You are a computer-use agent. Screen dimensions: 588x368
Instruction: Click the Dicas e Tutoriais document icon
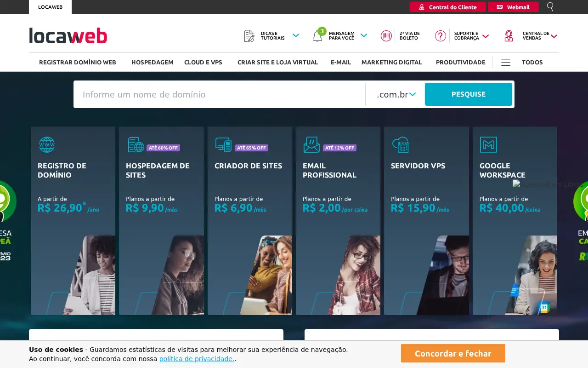[249, 36]
